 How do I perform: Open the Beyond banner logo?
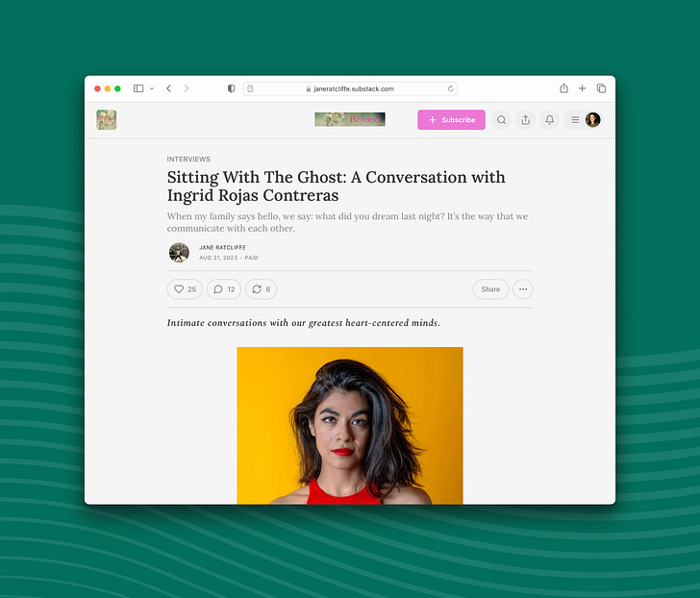350,119
